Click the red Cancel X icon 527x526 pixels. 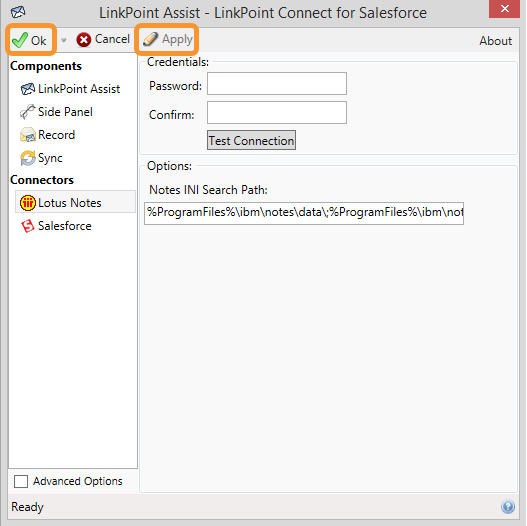pyautogui.click(x=83, y=40)
